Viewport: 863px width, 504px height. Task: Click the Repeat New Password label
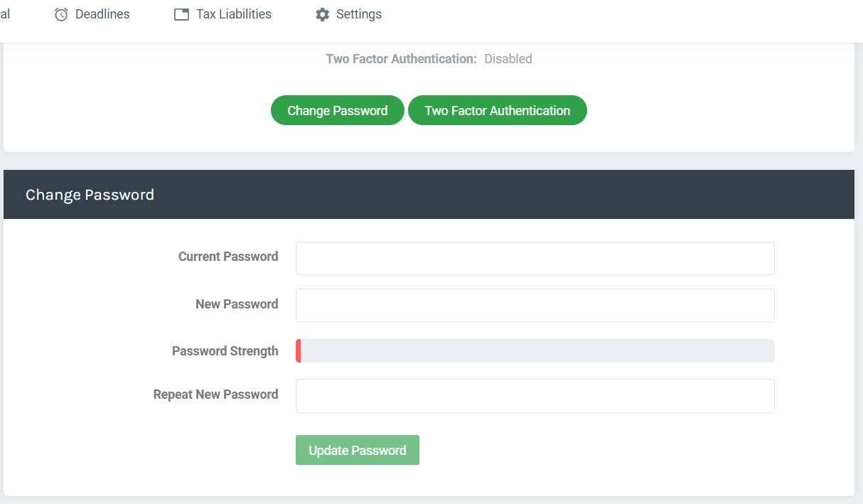coord(215,395)
